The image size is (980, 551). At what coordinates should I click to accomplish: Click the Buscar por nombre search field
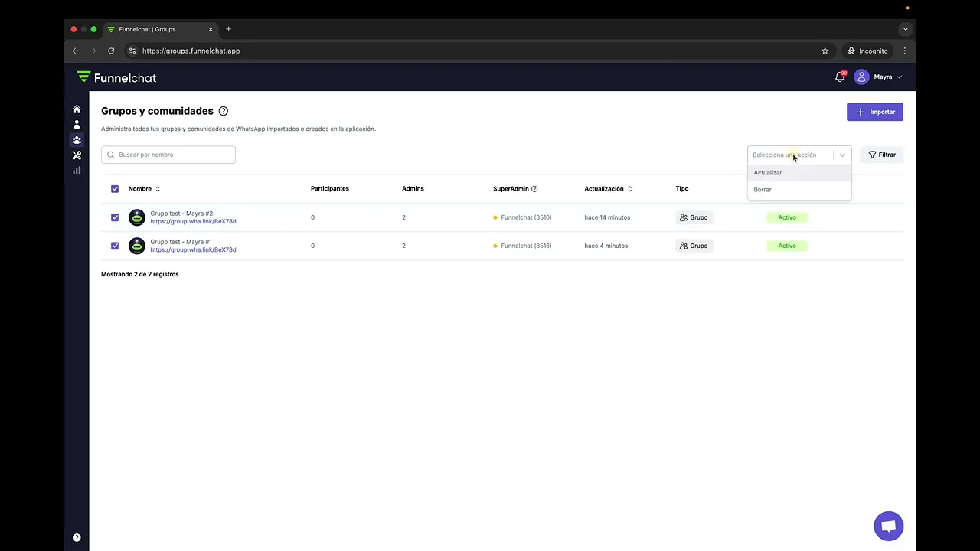pos(168,155)
